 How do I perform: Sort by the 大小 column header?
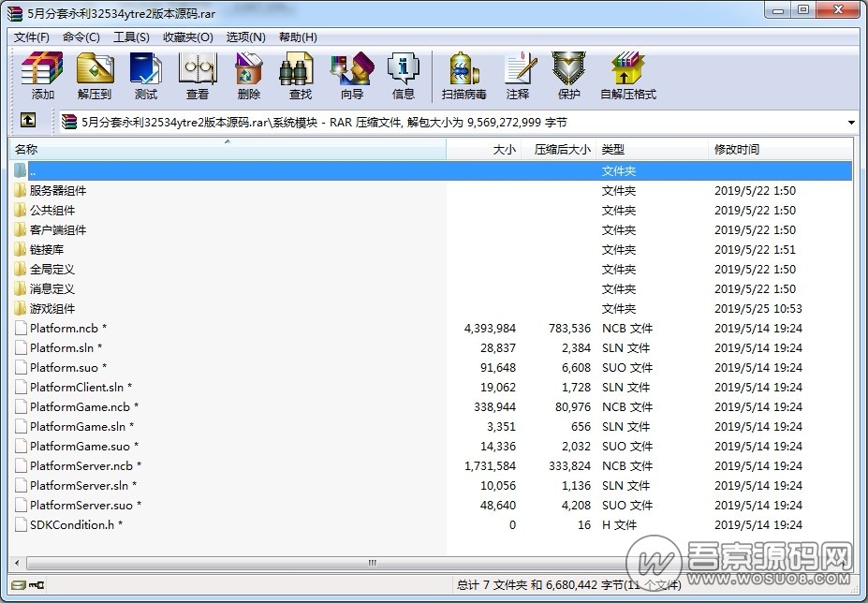pos(484,150)
